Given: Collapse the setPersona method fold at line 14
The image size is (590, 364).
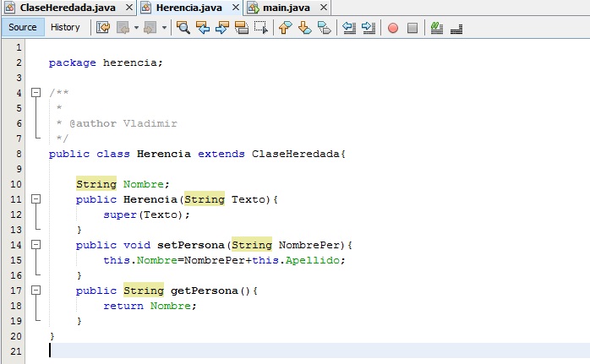Looking at the screenshot, I should coord(36,244).
